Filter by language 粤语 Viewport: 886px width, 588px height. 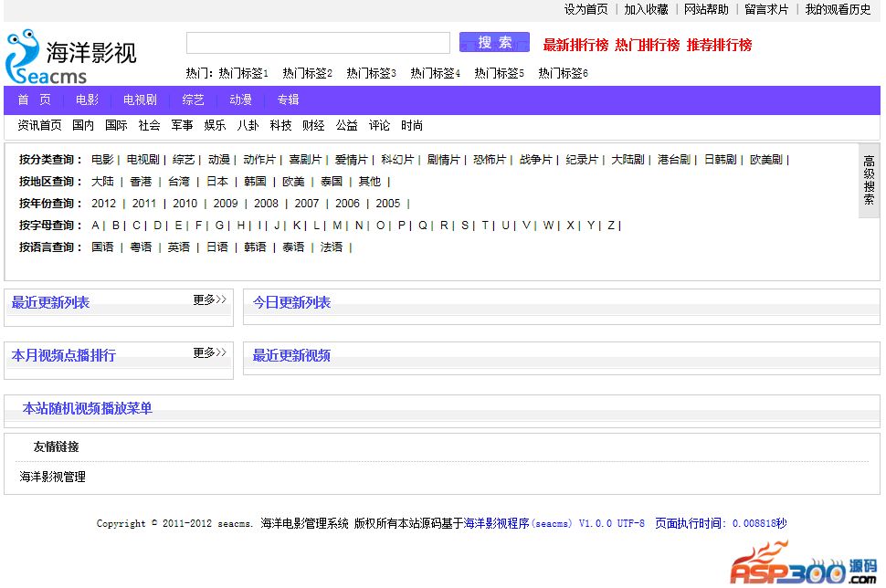pos(141,247)
